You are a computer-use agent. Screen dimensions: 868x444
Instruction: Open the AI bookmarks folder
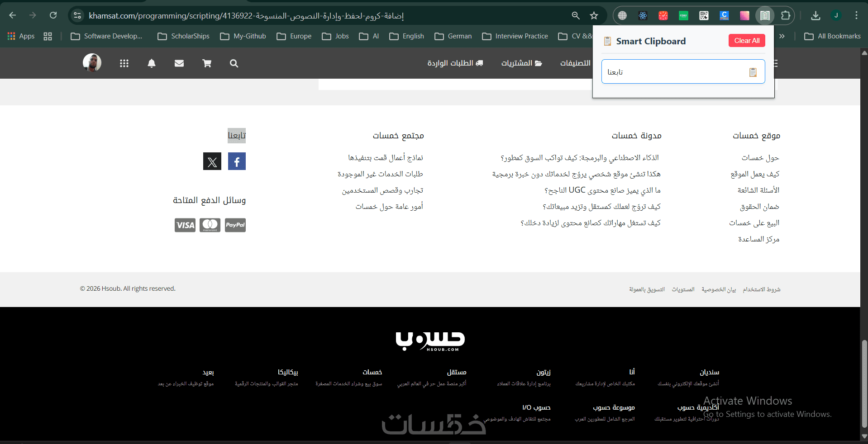369,36
